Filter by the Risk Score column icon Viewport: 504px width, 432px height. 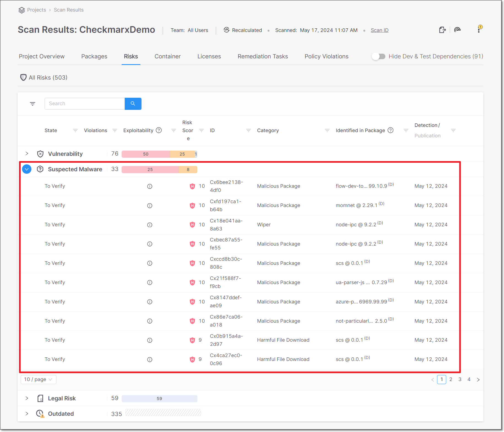201,131
